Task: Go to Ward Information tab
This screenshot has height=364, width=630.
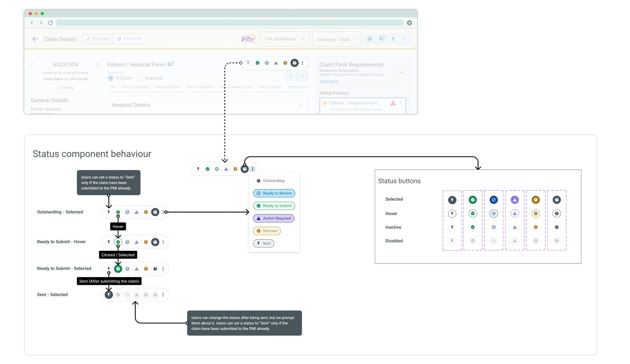Action: tap(200, 87)
